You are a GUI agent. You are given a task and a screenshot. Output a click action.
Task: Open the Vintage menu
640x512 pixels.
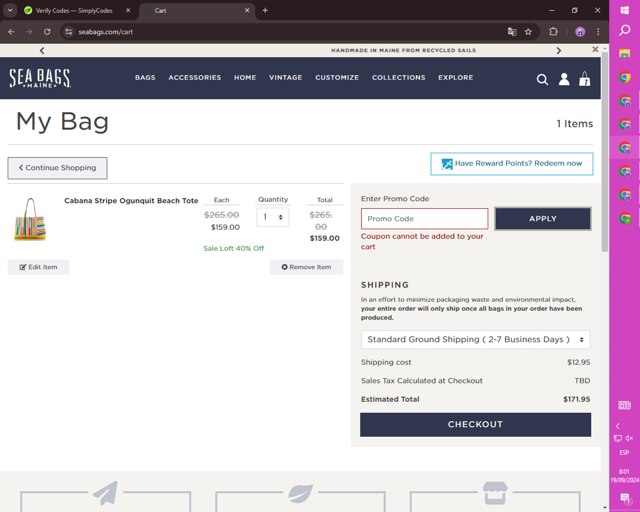(x=286, y=78)
